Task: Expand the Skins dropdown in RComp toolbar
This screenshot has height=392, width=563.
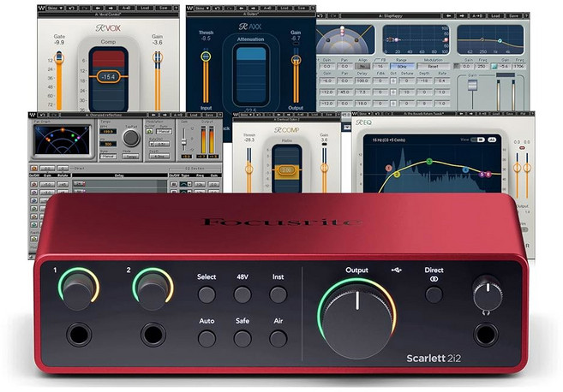Action: click(x=245, y=115)
